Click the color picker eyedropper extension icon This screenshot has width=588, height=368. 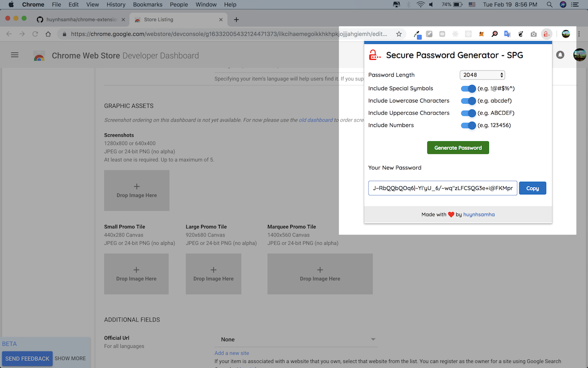pos(417,34)
